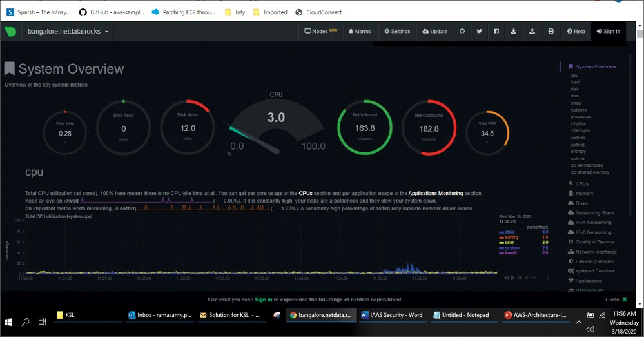
Task: Open the Nodes beta menu item
Action: pyautogui.click(x=320, y=31)
